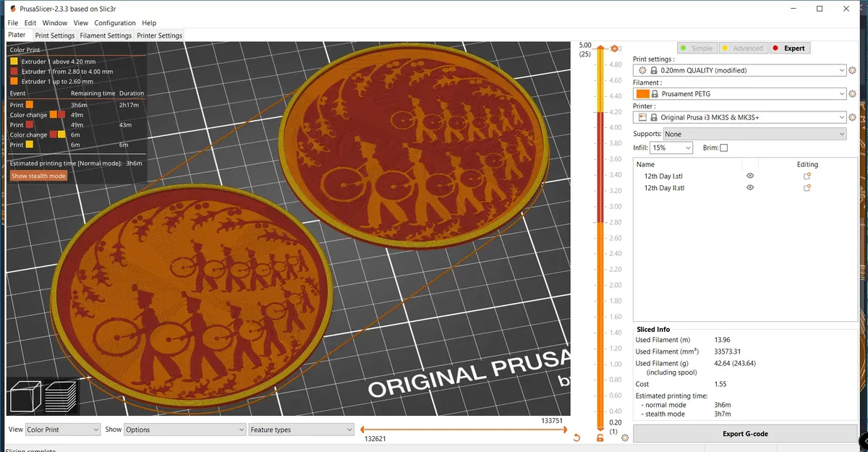Switch to Advanced mode
868x452 pixels.
pyautogui.click(x=742, y=48)
